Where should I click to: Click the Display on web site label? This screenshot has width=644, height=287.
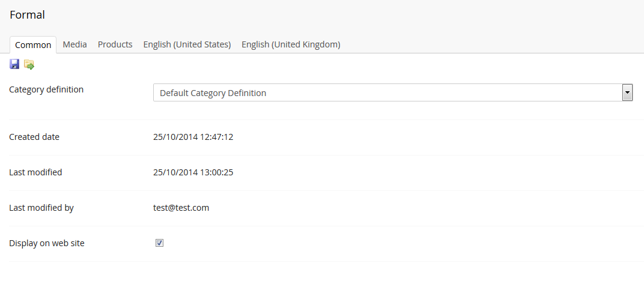pyautogui.click(x=47, y=243)
